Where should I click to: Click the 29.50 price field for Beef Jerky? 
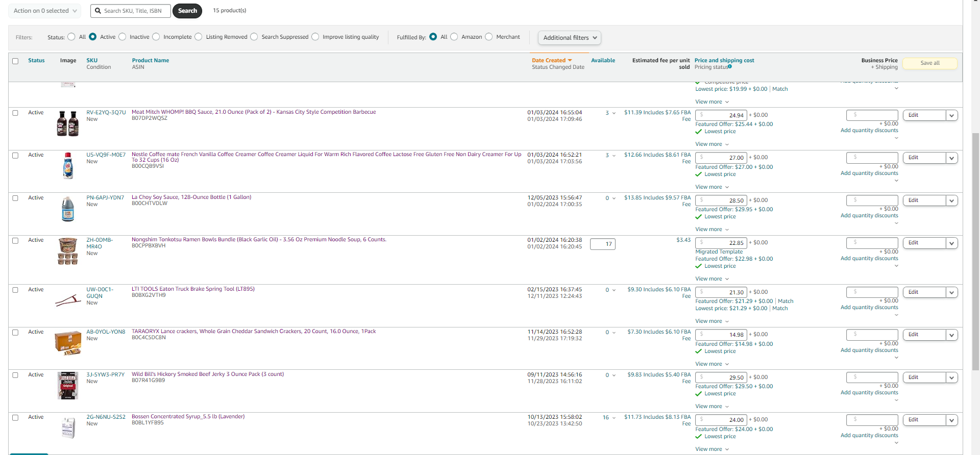coord(721,377)
